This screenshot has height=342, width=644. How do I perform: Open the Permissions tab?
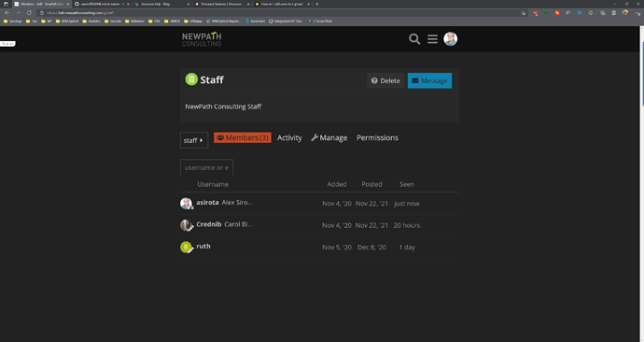377,137
